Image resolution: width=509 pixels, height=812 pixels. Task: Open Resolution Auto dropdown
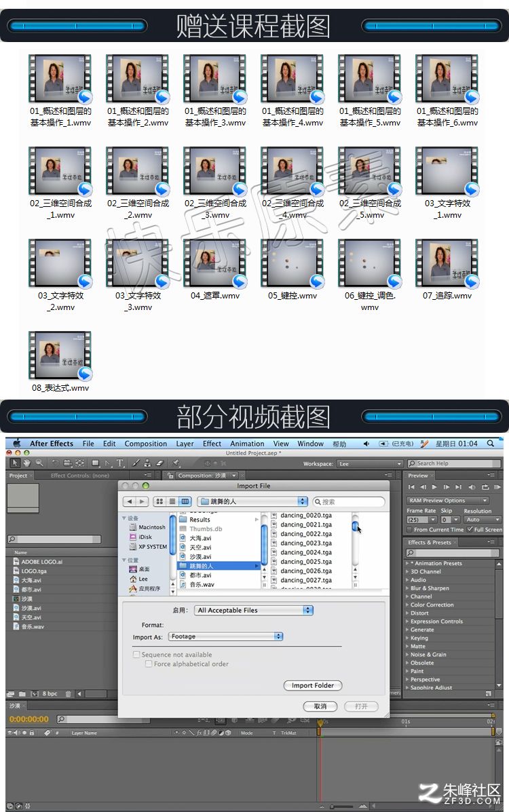[483, 520]
